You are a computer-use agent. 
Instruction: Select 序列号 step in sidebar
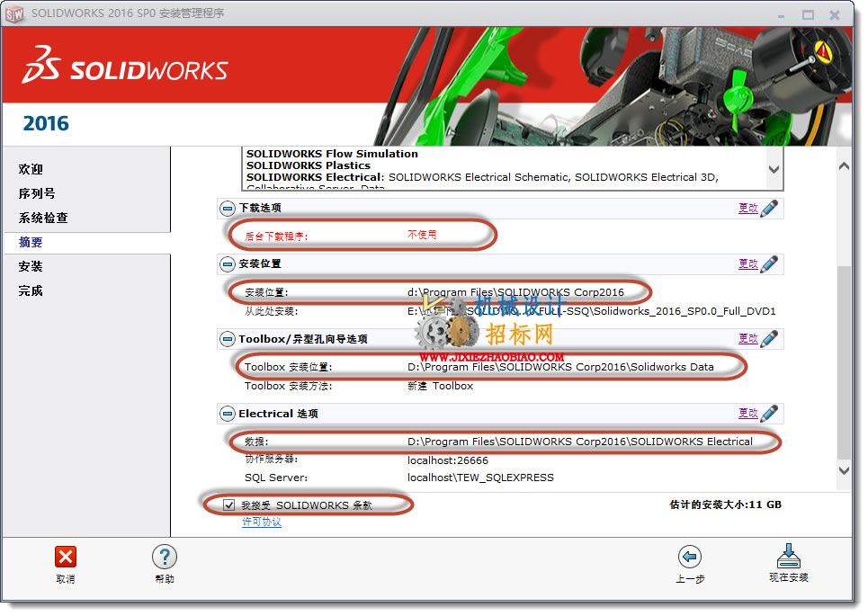[37, 193]
